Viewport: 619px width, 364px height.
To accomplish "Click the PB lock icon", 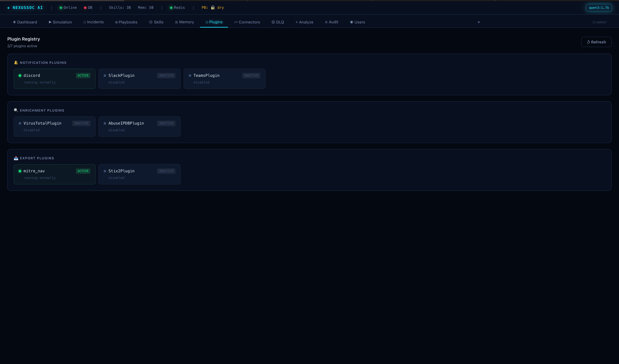I will 213,8.
